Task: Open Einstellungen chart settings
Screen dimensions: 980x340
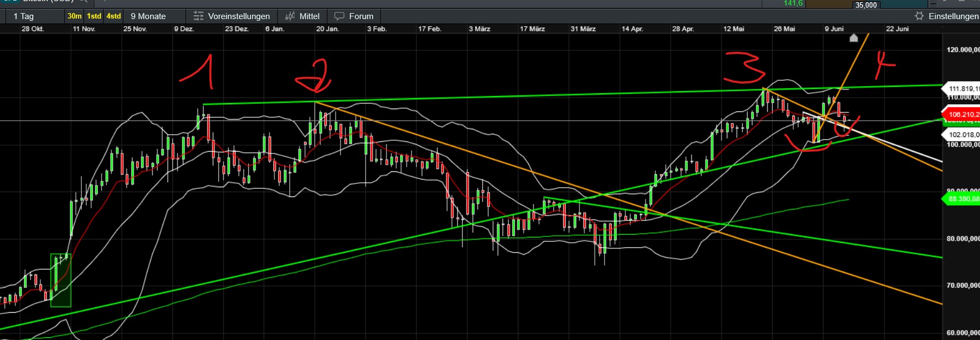Action: click(x=947, y=16)
